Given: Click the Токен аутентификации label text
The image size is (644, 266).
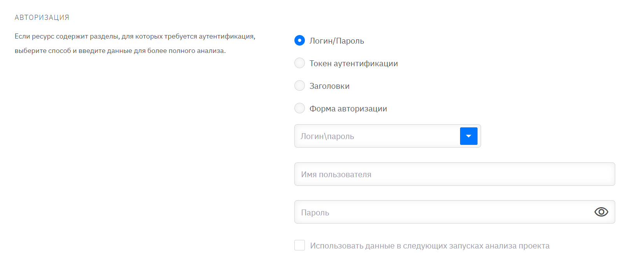Looking at the screenshot, I should pyautogui.click(x=353, y=63).
